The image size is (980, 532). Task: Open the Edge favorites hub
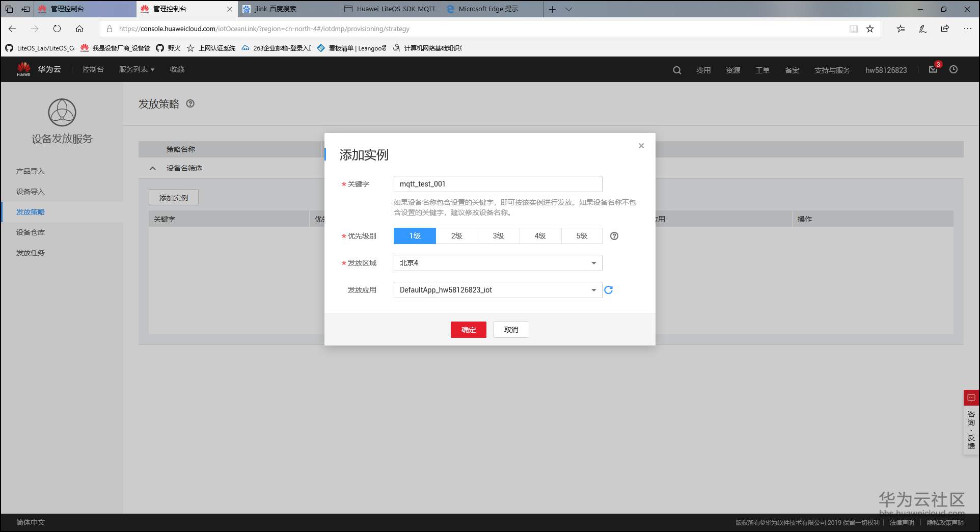[901, 29]
